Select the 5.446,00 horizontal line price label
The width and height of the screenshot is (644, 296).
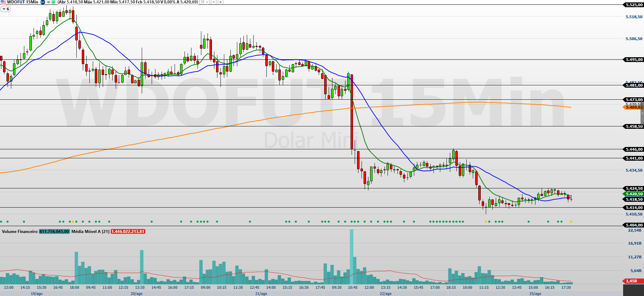pyautogui.click(x=634, y=149)
